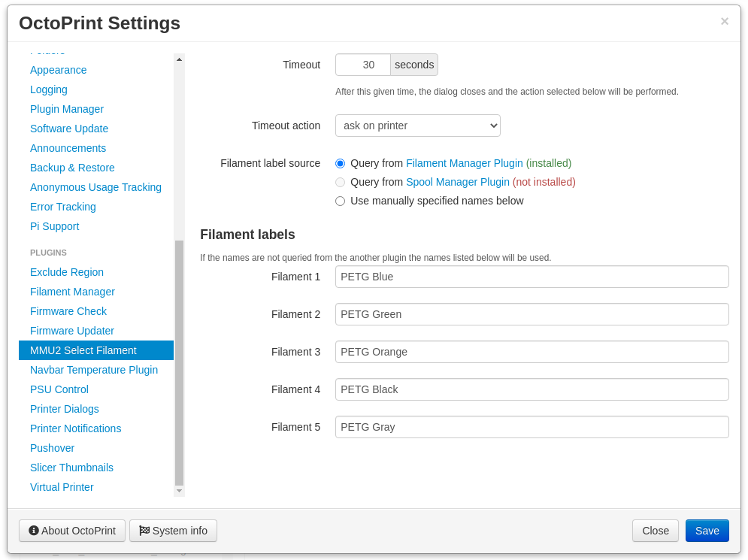748x560 pixels.
Task: Edit the Filament 4 label field
Action: pyautogui.click(x=532, y=389)
